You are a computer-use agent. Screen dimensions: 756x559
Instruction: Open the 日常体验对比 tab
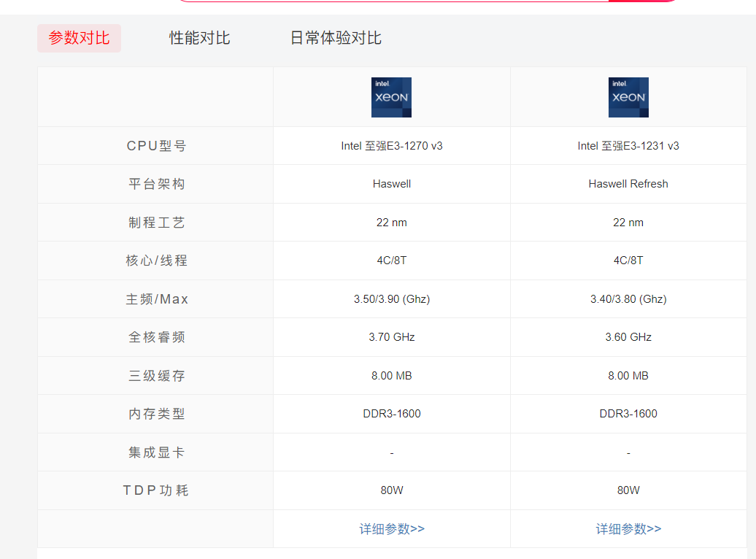(336, 38)
